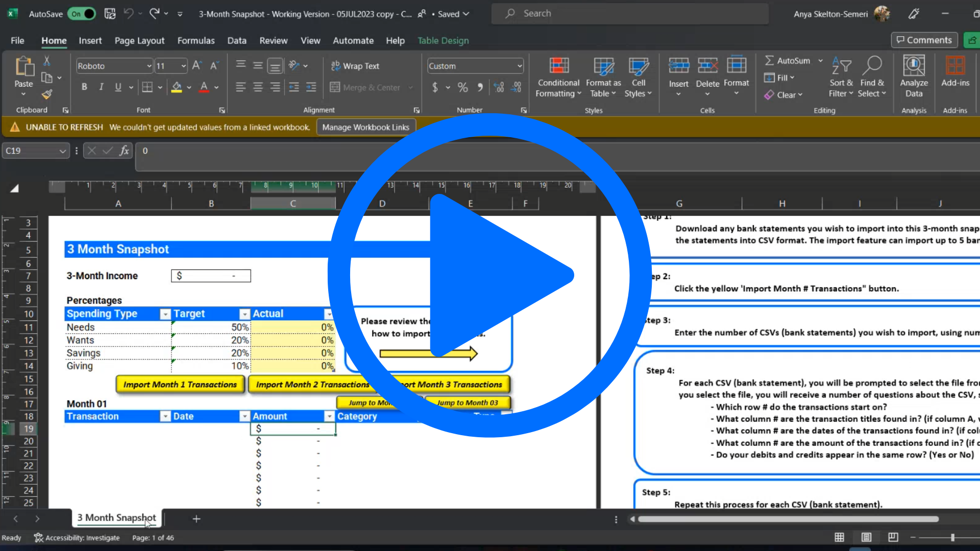The width and height of the screenshot is (980, 551).
Task: Open Spending Type column filter dropdown
Action: [165, 314]
